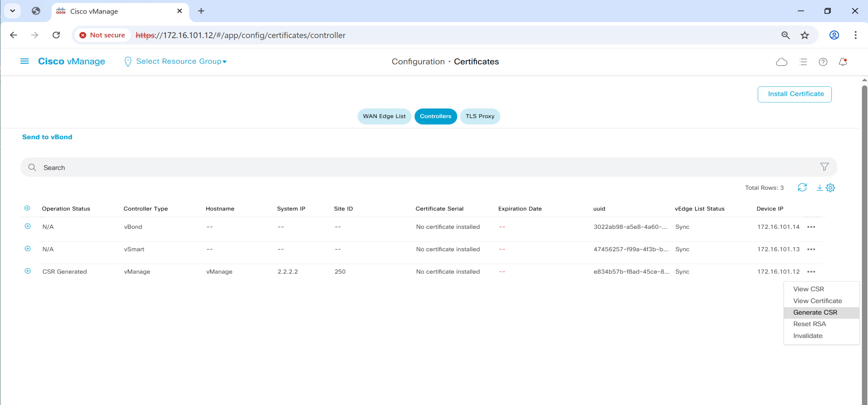Expand the vSmart row details
The image size is (868, 405).
27,249
